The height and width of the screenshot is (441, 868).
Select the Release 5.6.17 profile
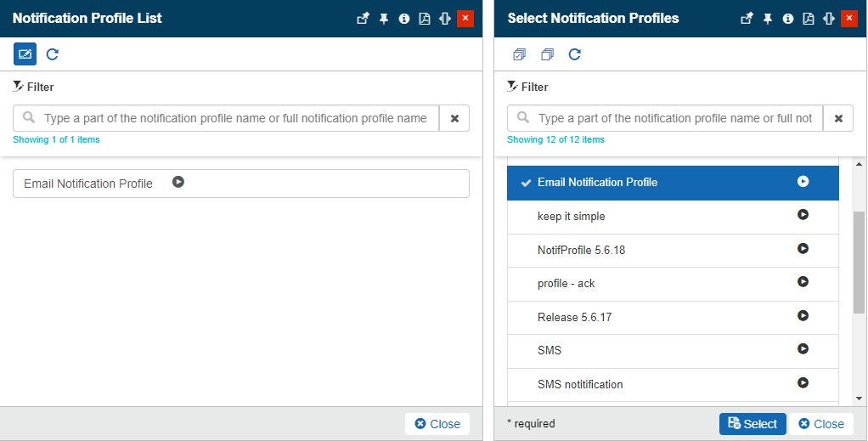coord(674,318)
